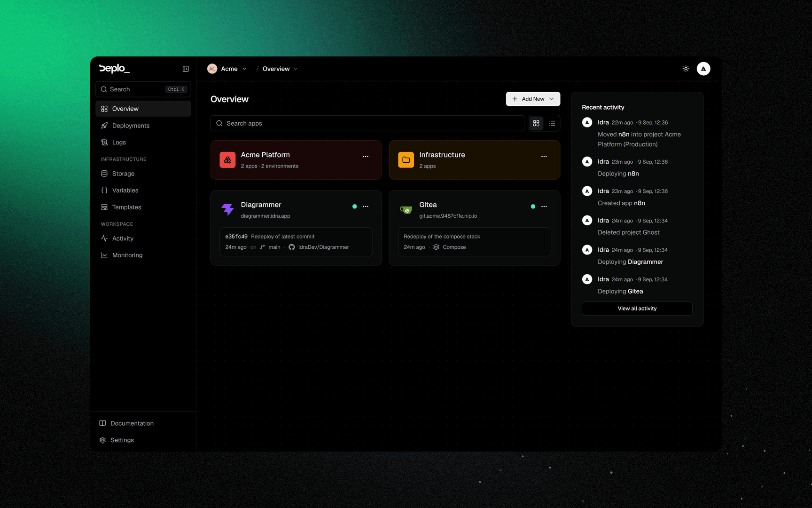Open Storage in the sidebar
This screenshot has width=812, height=508.
click(x=143, y=174)
